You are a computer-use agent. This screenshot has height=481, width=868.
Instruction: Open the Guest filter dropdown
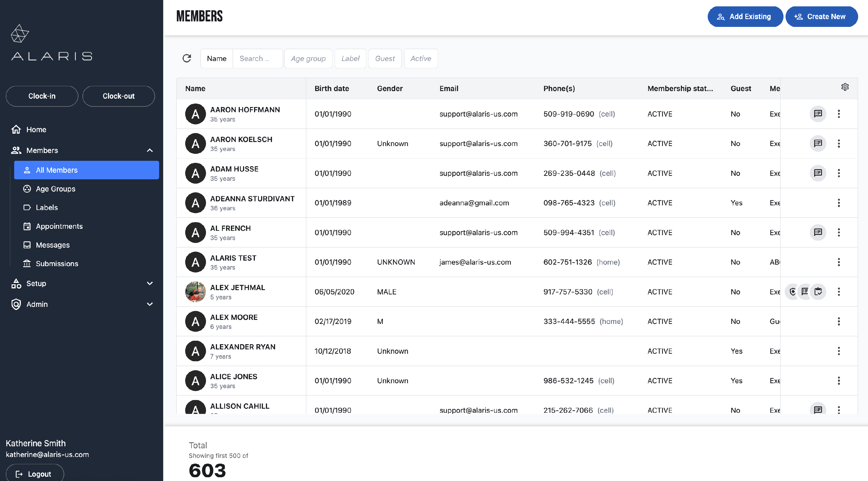tap(385, 58)
